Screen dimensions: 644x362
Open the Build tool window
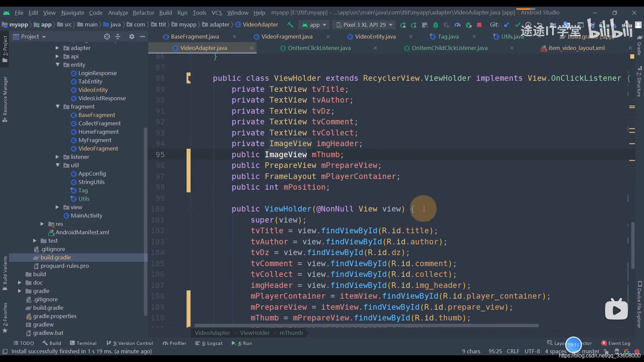coord(52,343)
